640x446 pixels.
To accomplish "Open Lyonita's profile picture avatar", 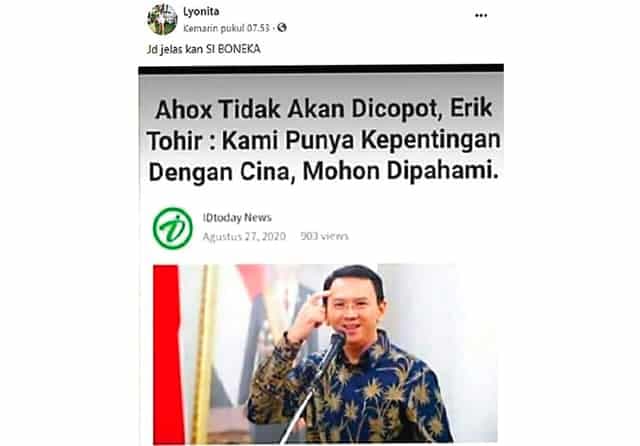I will 162,19.
